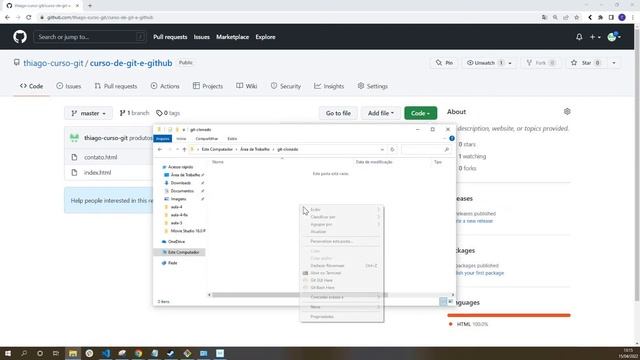The height and width of the screenshot is (360, 640).
Task: Open the Insights tab
Action: [x=329, y=86]
